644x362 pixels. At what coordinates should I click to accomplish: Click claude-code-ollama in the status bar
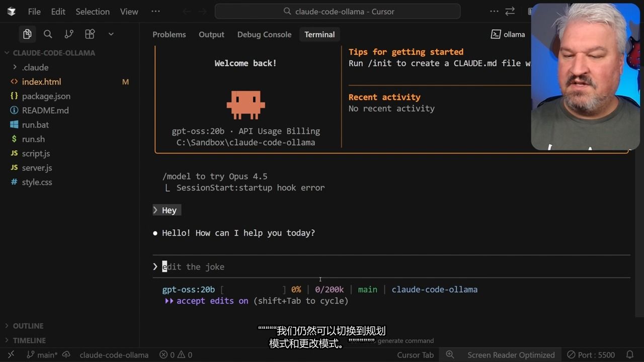[114, 355]
